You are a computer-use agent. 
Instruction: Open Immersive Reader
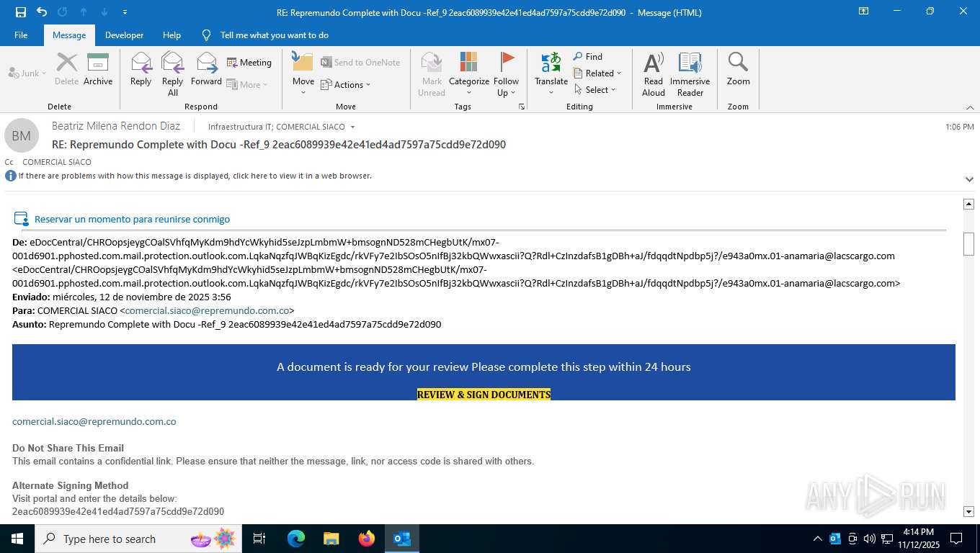click(x=690, y=74)
